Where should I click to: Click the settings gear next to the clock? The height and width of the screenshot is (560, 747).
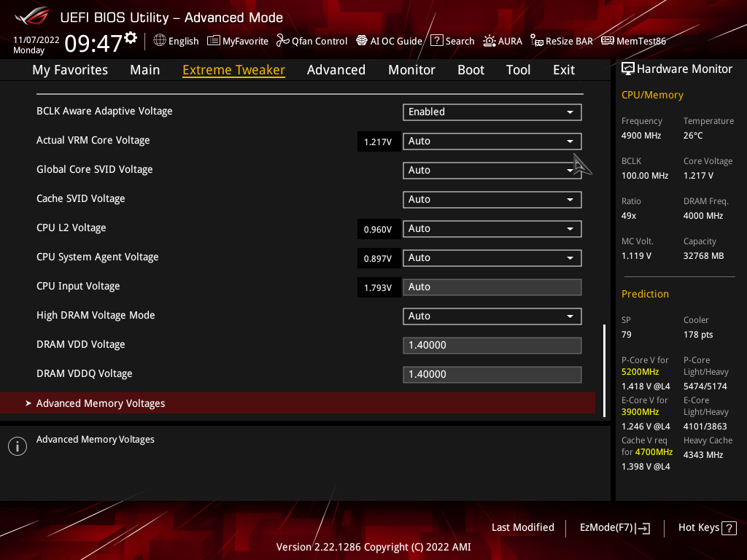131,37
